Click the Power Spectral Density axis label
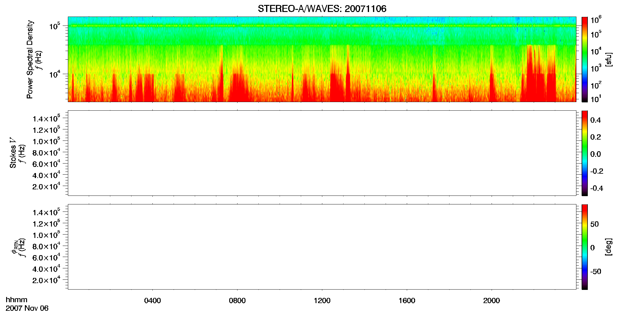644x332 pixels. pos(30,59)
